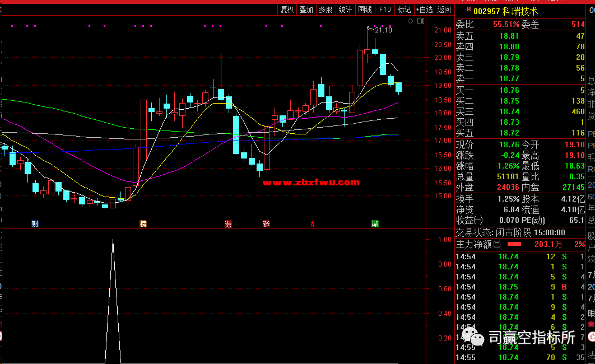Select the 买四 18.73 order row
Image resolution: width=595 pixels, height=364 pixels.
(x=520, y=122)
